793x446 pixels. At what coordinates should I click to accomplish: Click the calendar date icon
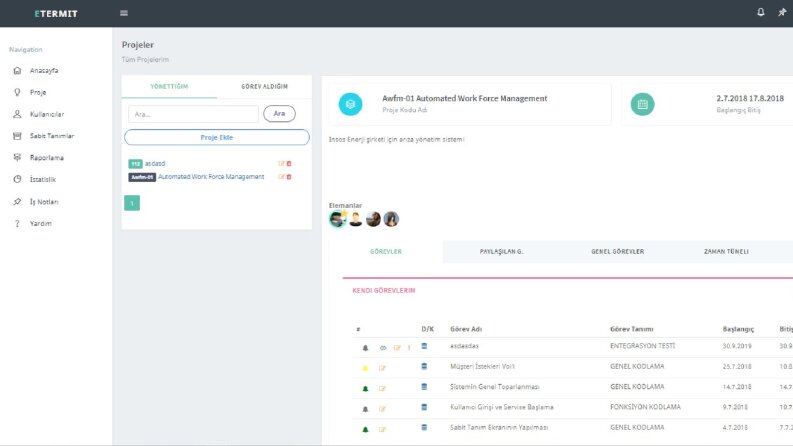642,104
